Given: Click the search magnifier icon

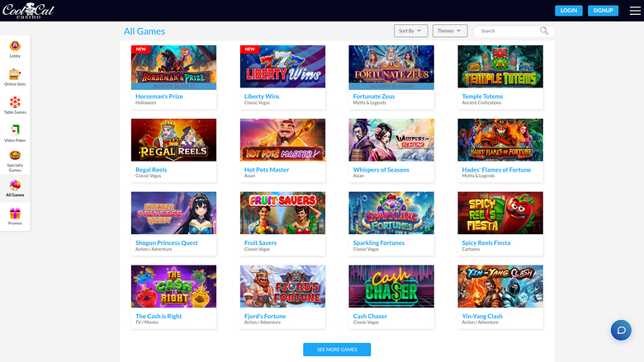Looking at the screenshot, I should (x=544, y=31).
